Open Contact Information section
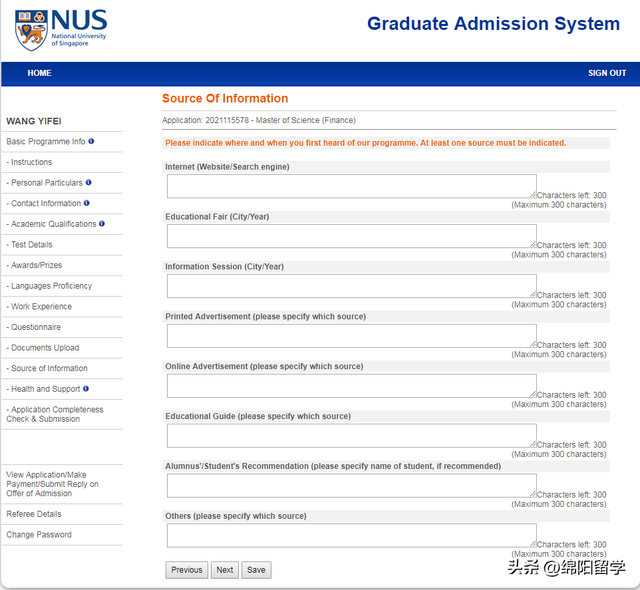 (x=44, y=203)
